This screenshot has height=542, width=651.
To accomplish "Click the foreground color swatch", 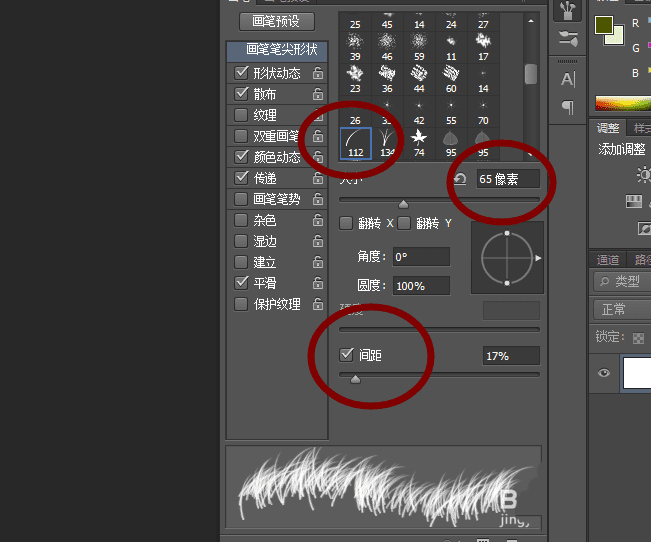I will (604, 25).
